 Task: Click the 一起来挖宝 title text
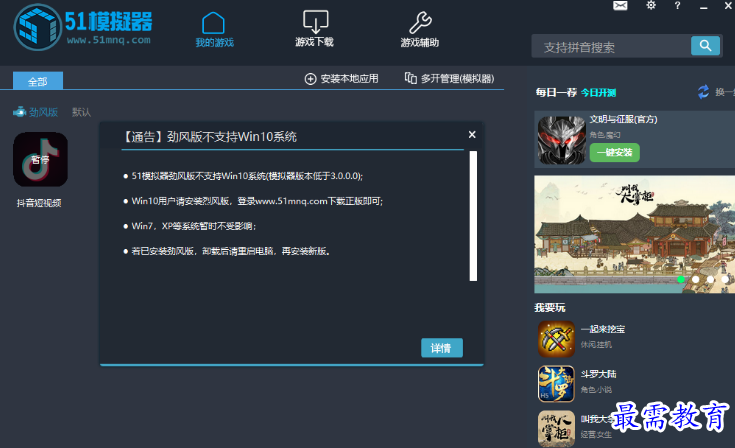603,329
